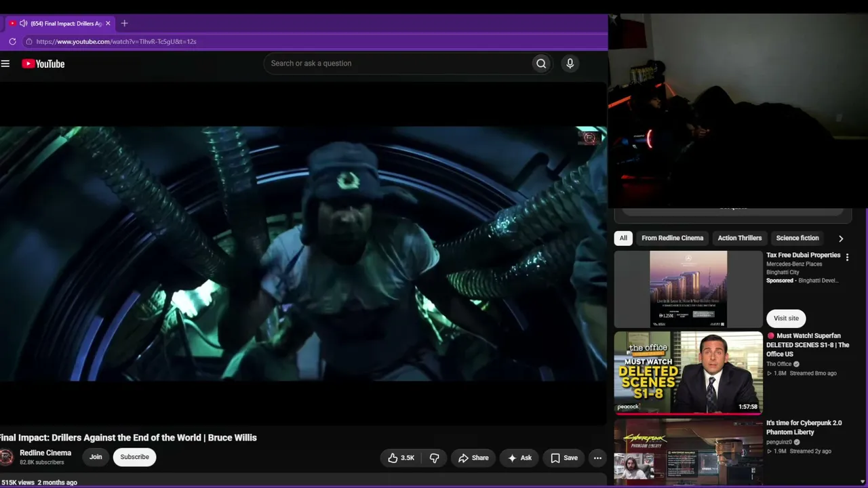Ask about this video

[519, 457]
